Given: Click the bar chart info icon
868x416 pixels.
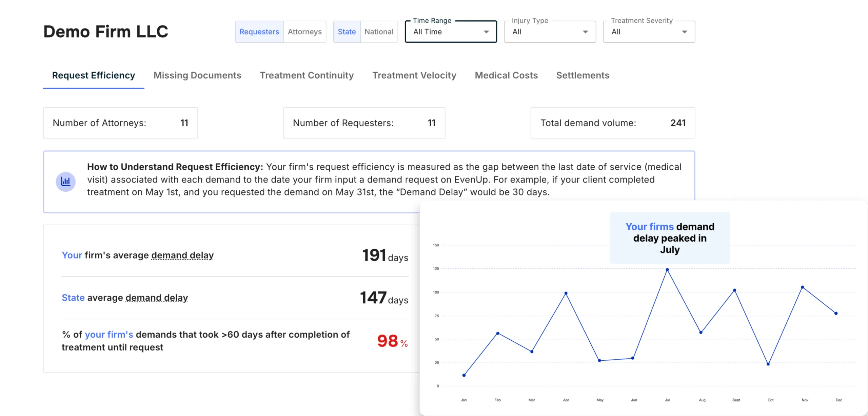Looking at the screenshot, I should [65, 182].
